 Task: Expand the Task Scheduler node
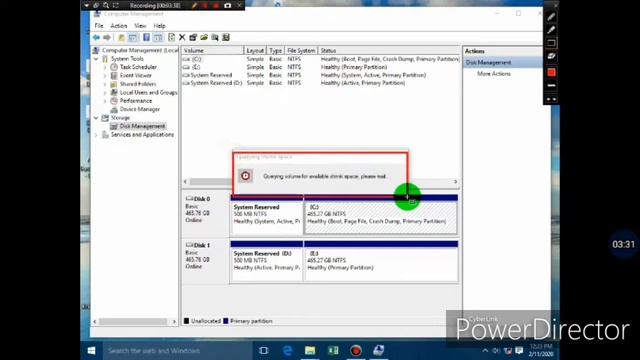[x=105, y=67]
